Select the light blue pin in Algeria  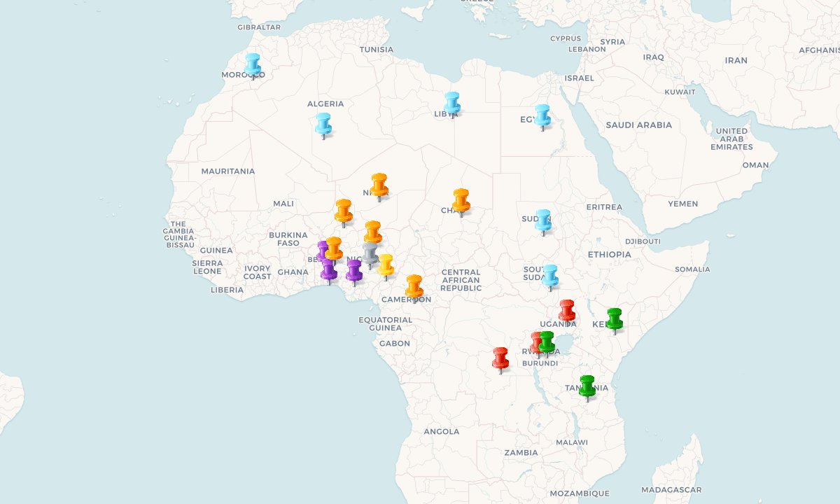323,123
